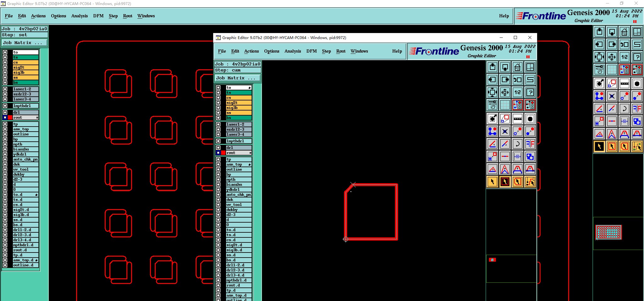Toggle the checkbox for layer rout in front window

click(x=218, y=153)
